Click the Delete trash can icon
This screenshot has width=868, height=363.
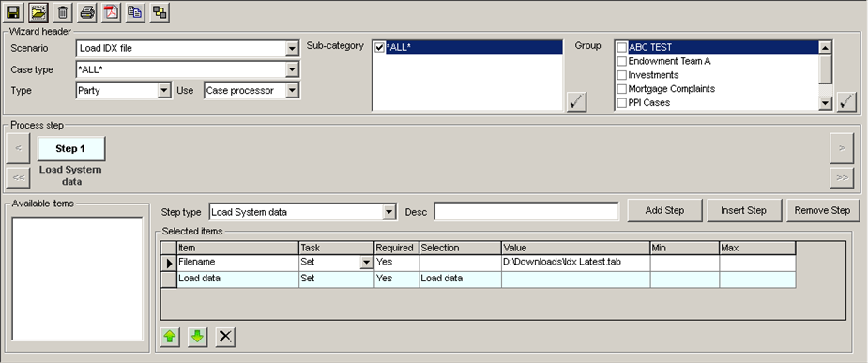(x=63, y=11)
